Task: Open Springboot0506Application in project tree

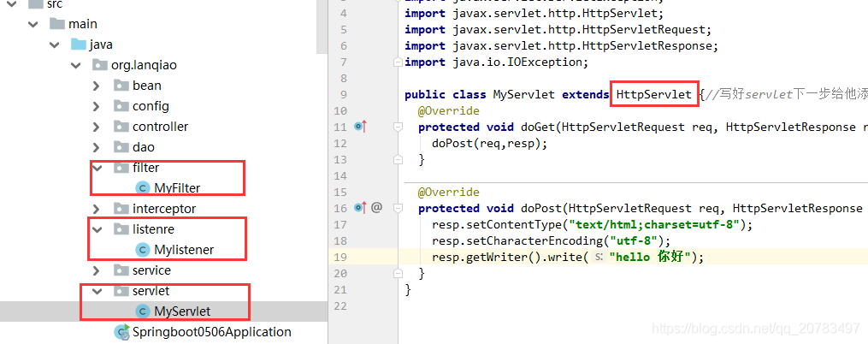Action: pyautogui.click(x=211, y=332)
